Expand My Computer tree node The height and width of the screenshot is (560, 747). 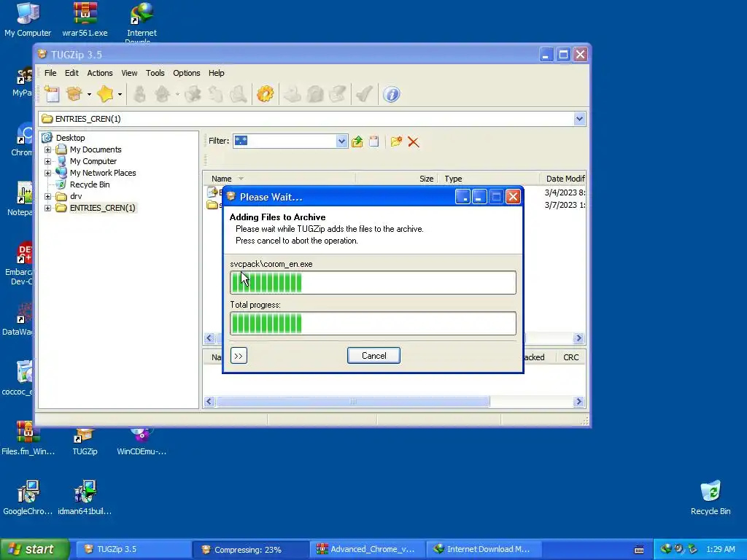(47, 161)
